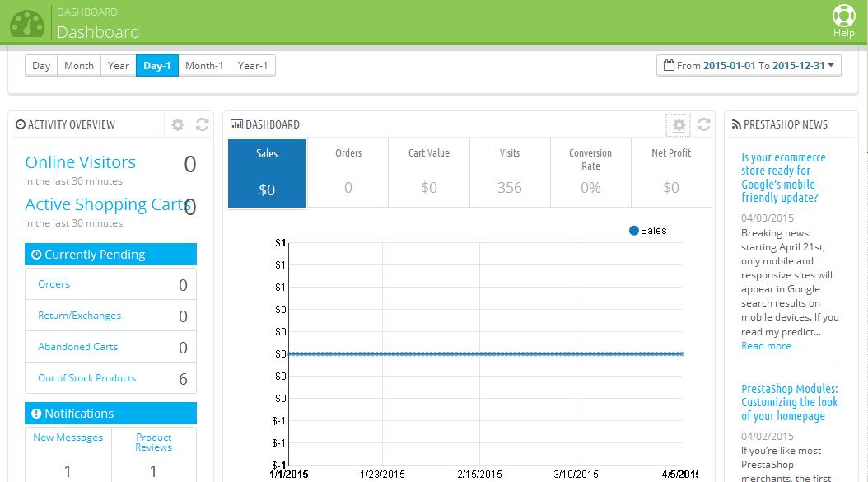The height and width of the screenshot is (482, 868).
Task: Click the bar chart icon beside Dashboard heading
Action: 236,124
